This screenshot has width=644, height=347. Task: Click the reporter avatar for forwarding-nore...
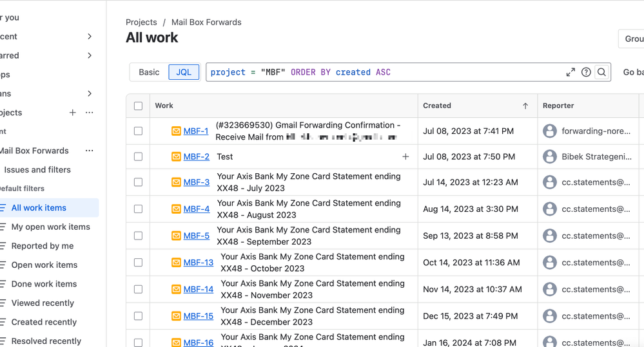549,131
